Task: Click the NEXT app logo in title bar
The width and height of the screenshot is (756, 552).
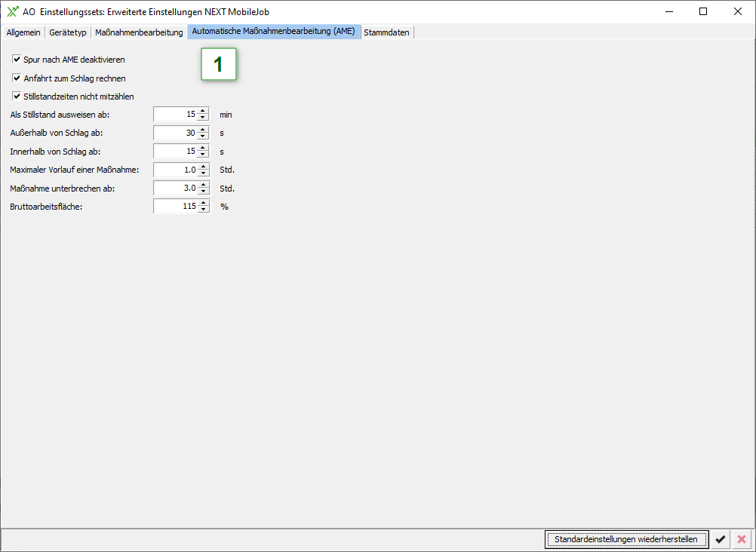Action: pos(12,11)
